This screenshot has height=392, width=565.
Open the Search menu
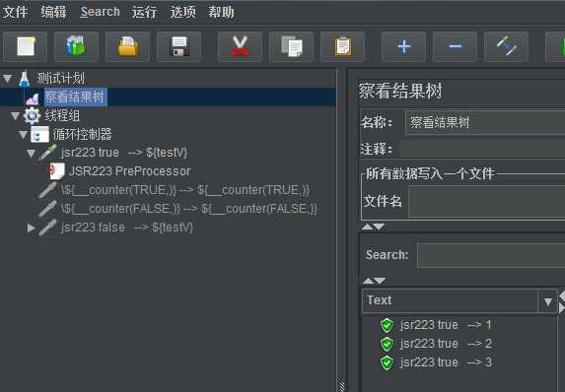(100, 12)
